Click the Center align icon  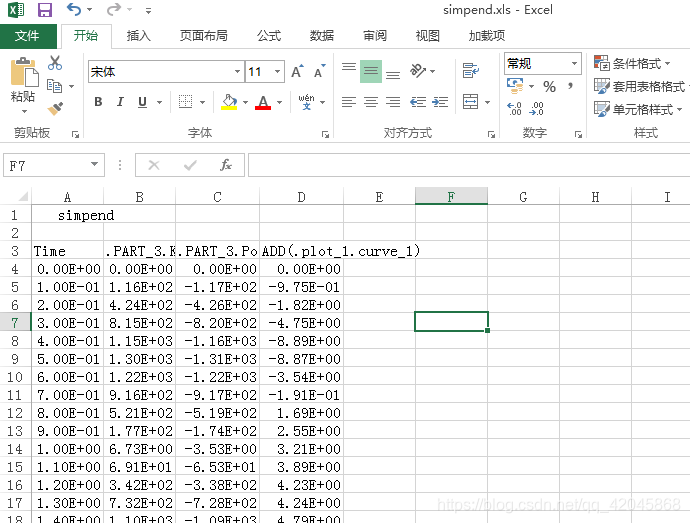click(370, 102)
